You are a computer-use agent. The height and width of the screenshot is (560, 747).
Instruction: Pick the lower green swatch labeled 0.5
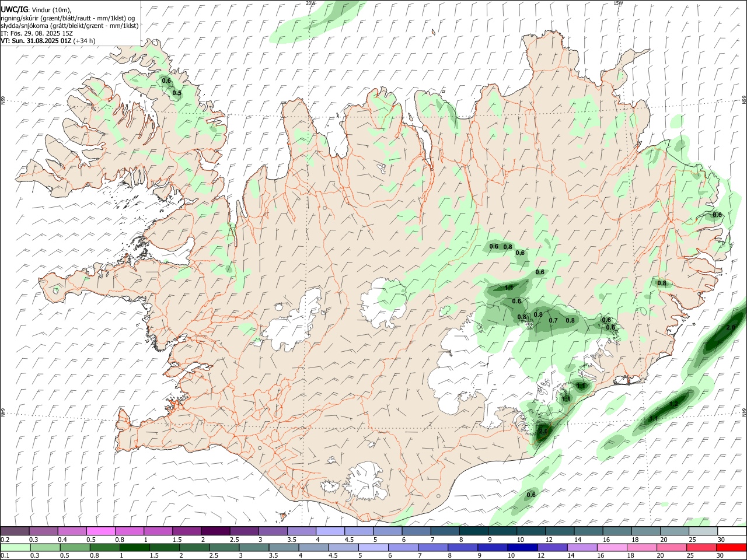tap(75, 548)
